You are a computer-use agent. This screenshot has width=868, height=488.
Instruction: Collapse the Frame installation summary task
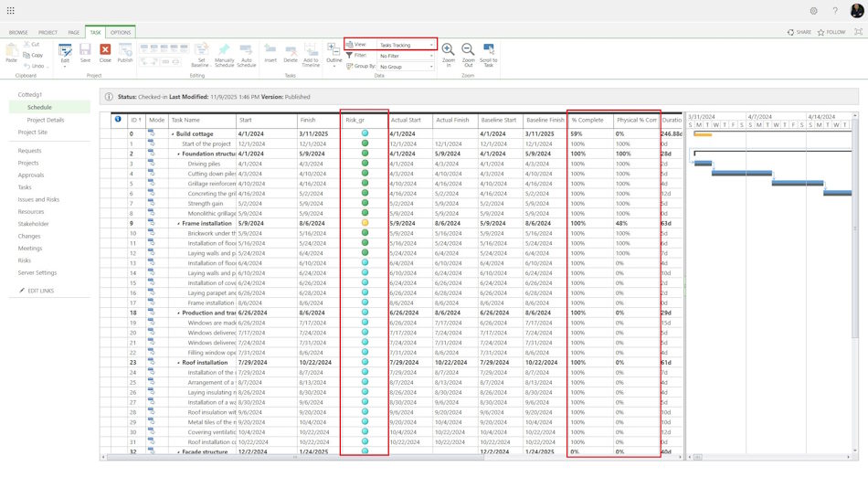178,224
